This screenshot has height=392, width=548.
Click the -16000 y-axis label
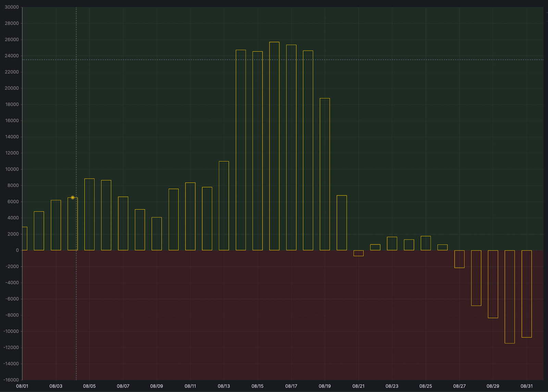(11, 380)
